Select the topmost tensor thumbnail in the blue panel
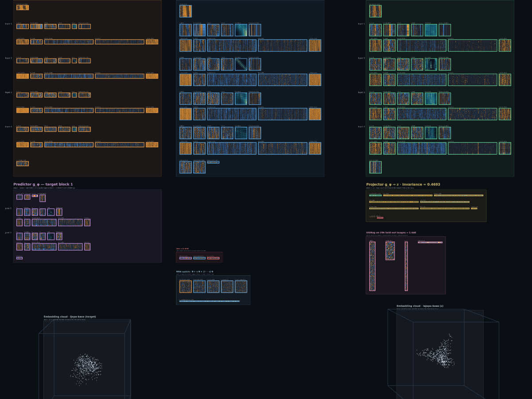Screen dimensions: 532x399 tap(185, 11)
